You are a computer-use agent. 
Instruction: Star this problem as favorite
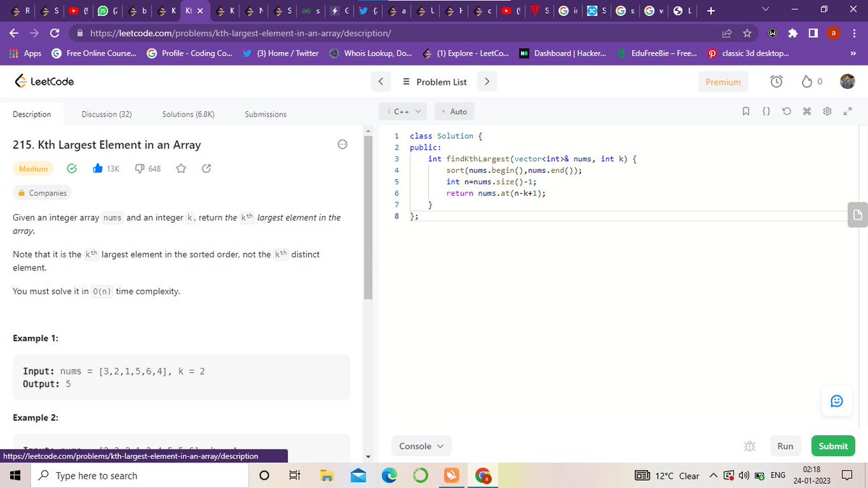click(182, 168)
